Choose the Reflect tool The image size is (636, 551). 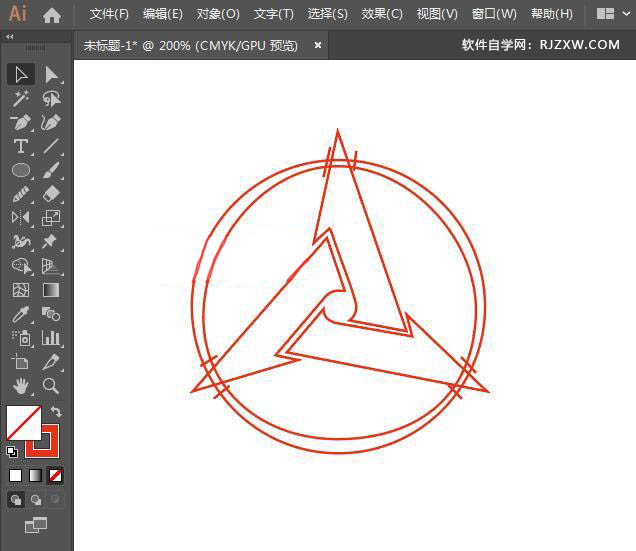click(21, 218)
